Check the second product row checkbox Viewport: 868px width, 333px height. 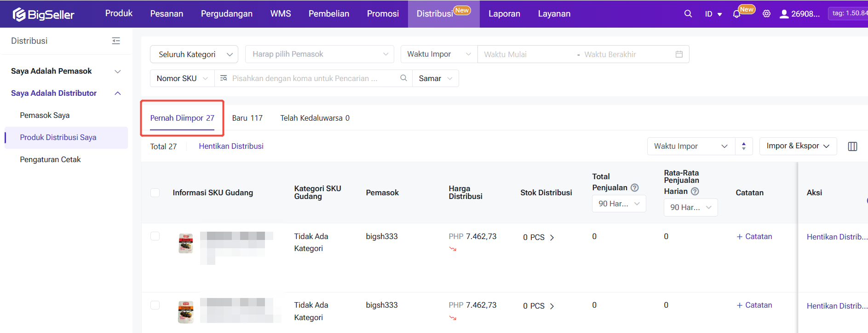click(x=155, y=305)
